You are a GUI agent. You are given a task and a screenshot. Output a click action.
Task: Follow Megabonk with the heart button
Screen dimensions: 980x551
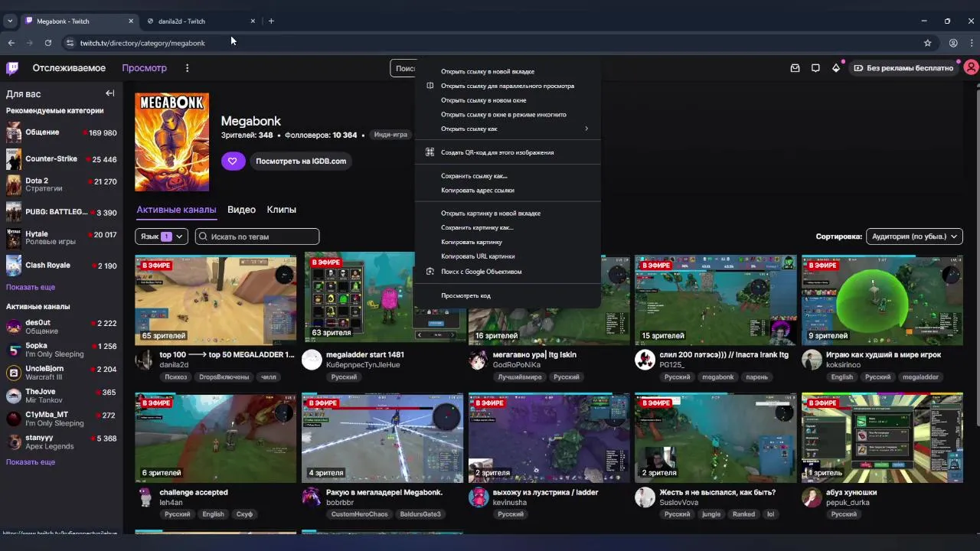pyautogui.click(x=233, y=161)
